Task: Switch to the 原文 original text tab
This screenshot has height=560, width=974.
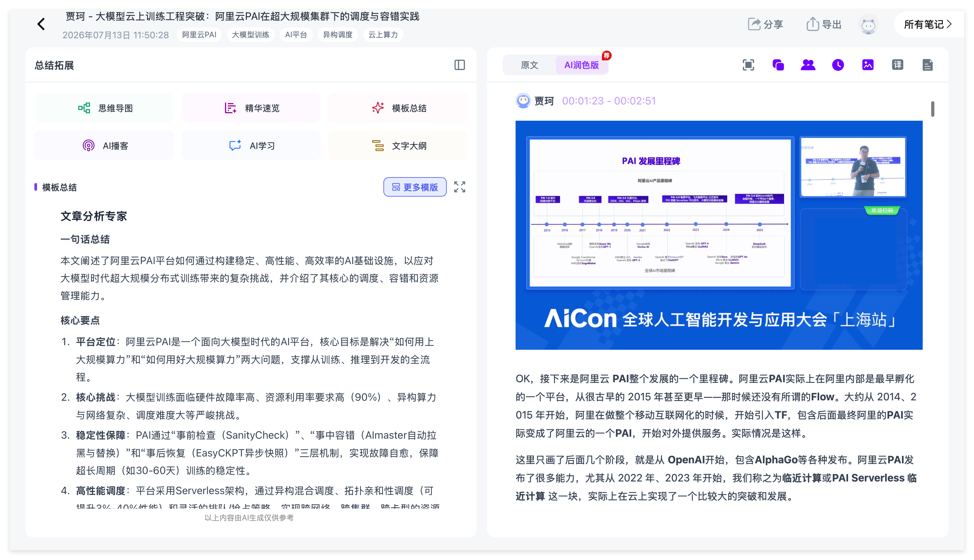Action: point(530,65)
